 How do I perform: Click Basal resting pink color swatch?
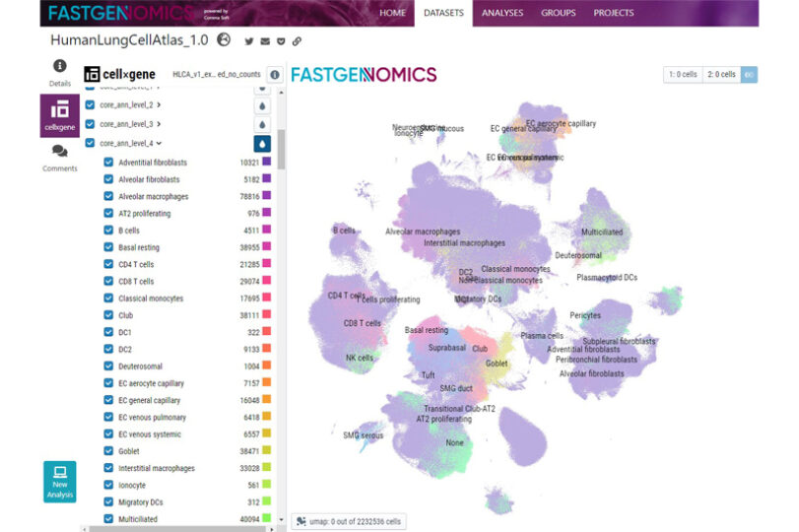click(267, 246)
